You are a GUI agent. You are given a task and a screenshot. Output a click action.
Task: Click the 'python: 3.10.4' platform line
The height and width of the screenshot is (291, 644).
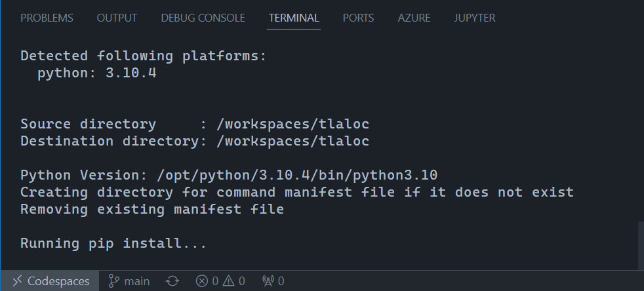coord(96,73)
